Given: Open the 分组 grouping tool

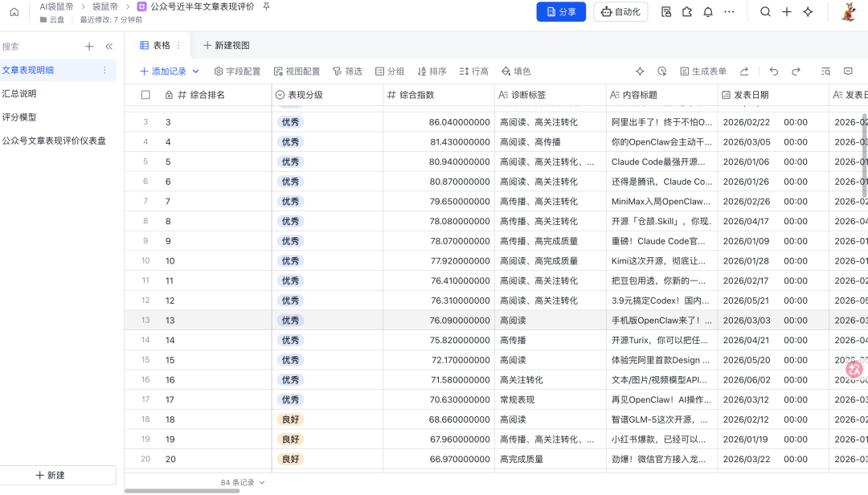Looking at the screenshot, I should pos(390,72).
